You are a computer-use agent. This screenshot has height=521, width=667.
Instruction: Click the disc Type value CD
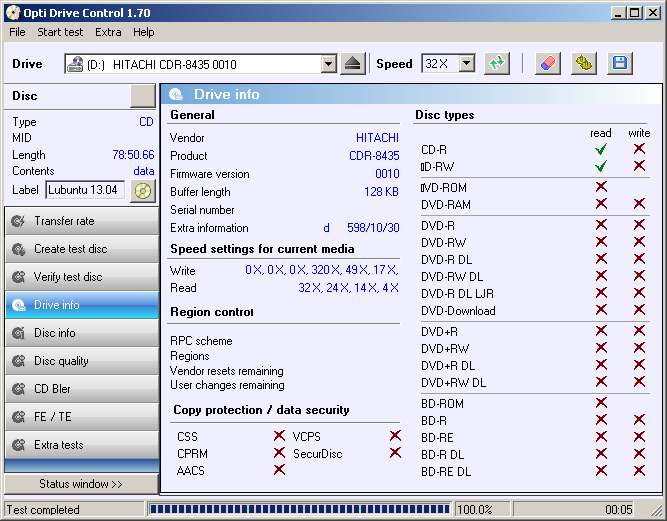pos(146,122)
